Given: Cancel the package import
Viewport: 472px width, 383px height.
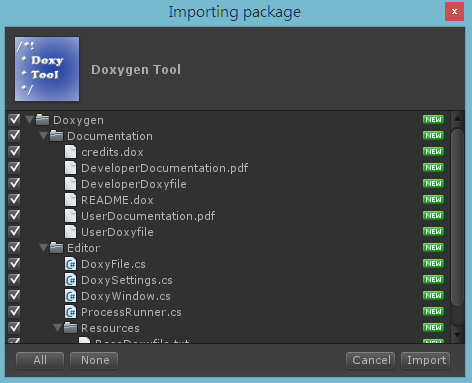Looking at the screenshot, I should point(371,360).
